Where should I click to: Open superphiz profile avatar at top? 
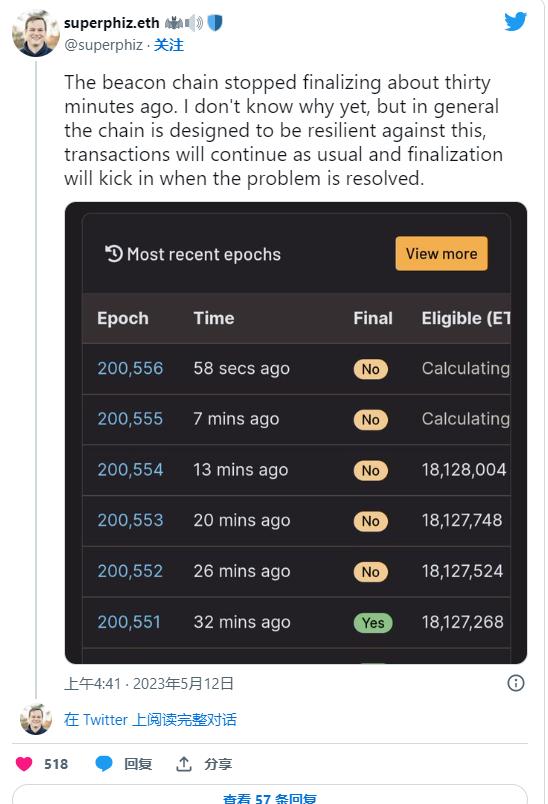pos(36,33)
